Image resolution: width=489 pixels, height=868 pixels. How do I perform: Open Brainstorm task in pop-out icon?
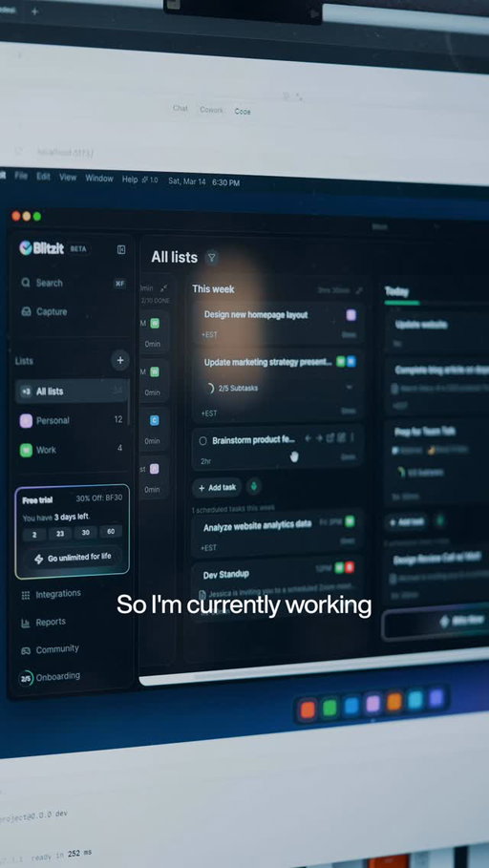pos(330,438)
